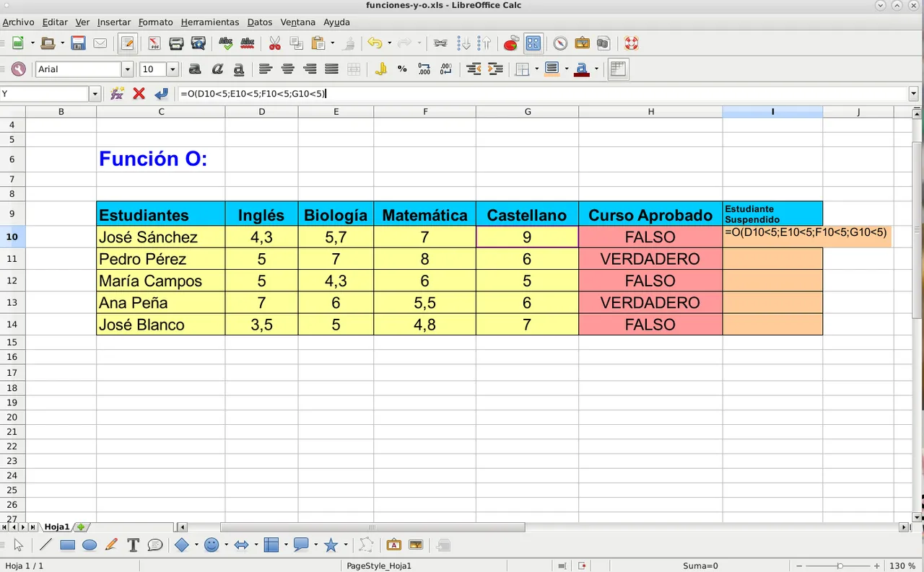This screenshot has width=924, height=572.
Task: Open the Navigator compass icon
Action: point(560,43)
